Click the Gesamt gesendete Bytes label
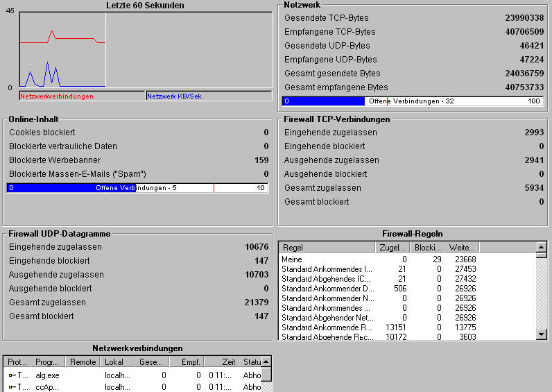The height and width of the screenshot is (392, 552). [x=332, y=74]
